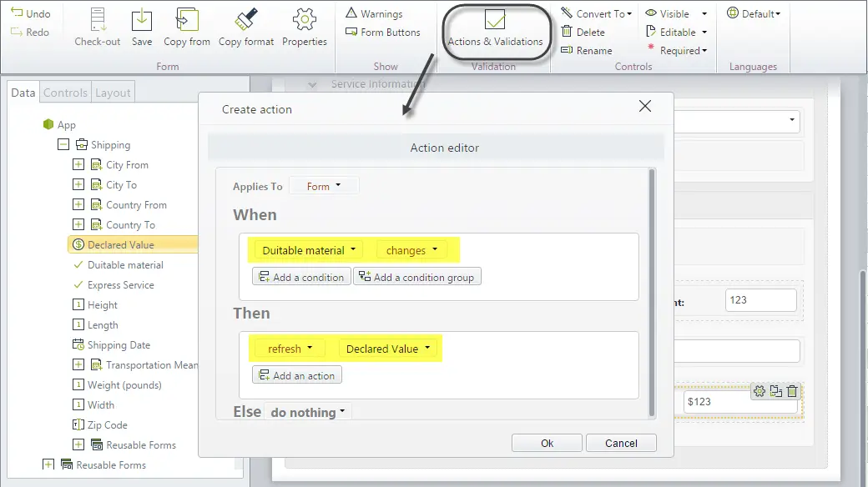Select Zip Code attribute

(x=100, y=424)
